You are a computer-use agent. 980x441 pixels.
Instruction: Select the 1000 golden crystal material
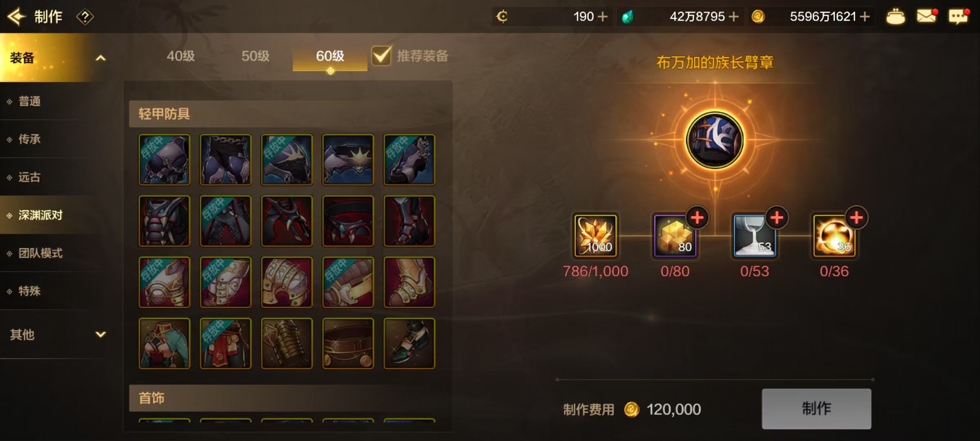pyautogui.click(x=595, y=236)
